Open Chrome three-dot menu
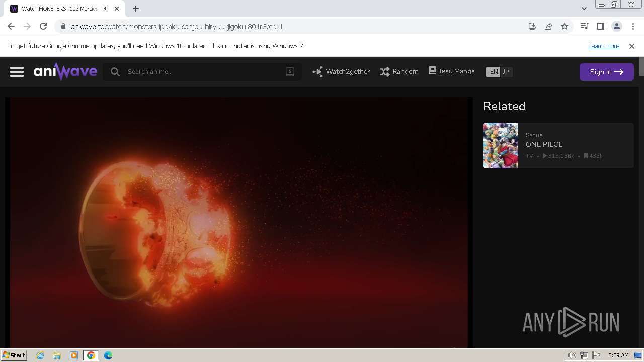The image size is (644, 362). [632, 27]
